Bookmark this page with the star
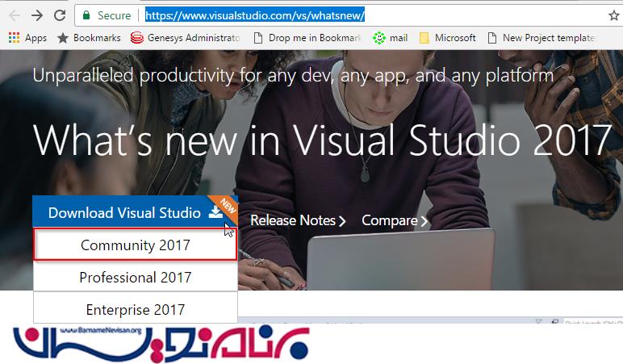623x364 pixels. (614, 15)
